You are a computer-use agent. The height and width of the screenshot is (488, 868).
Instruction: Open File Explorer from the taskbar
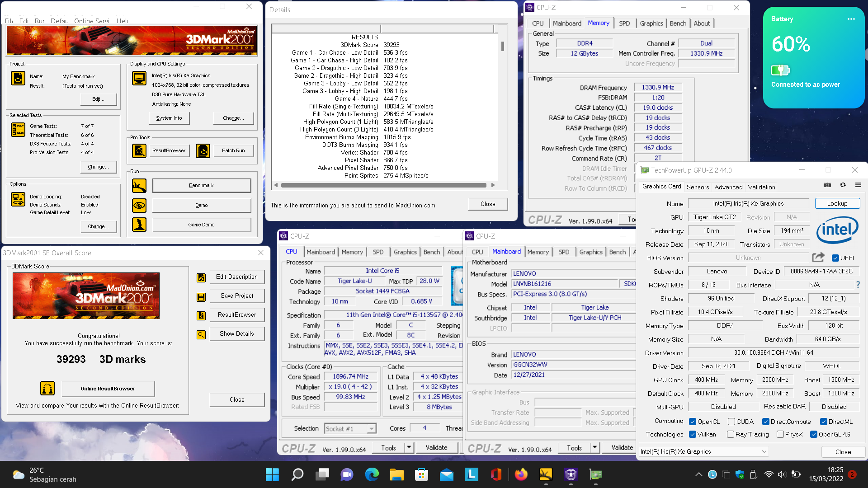tap(396, 474)
